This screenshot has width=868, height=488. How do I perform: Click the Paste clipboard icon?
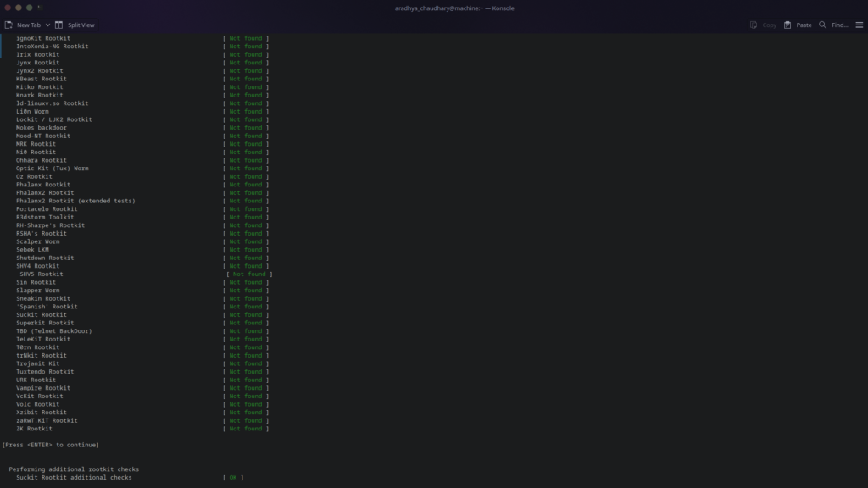click(x=787, y=25)
